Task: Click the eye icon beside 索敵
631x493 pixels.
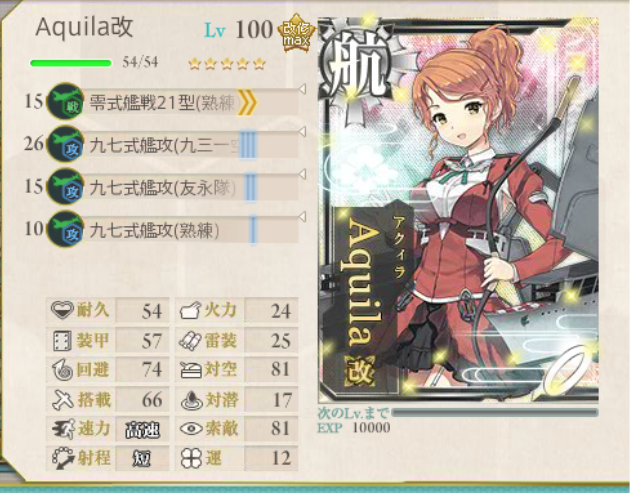Action: (x=191, y=428)
